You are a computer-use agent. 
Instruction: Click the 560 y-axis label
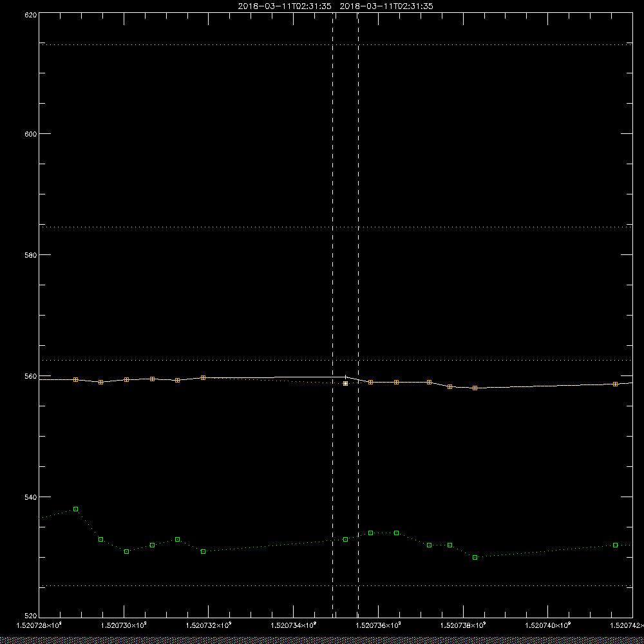[x=31, y=376]
